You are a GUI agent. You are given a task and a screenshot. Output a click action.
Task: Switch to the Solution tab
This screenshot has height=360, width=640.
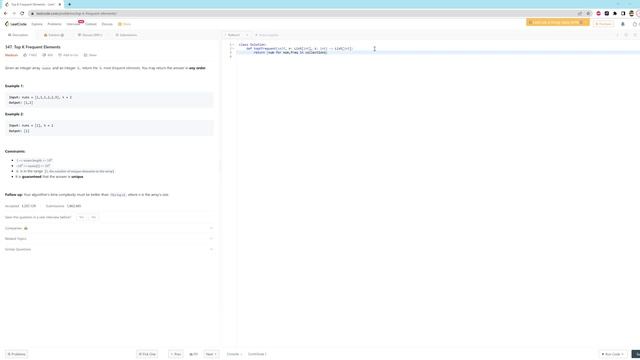pyautogui.click(x=54, y=35)
